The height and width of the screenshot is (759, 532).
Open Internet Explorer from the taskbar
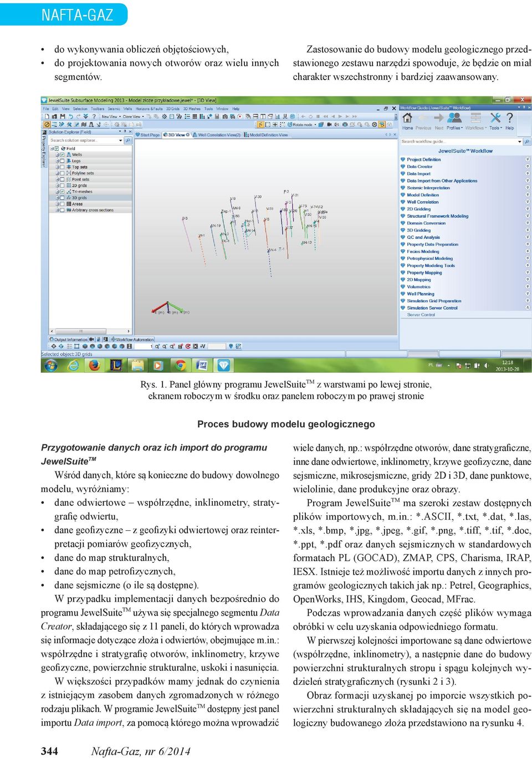click(x=74, y=366)
